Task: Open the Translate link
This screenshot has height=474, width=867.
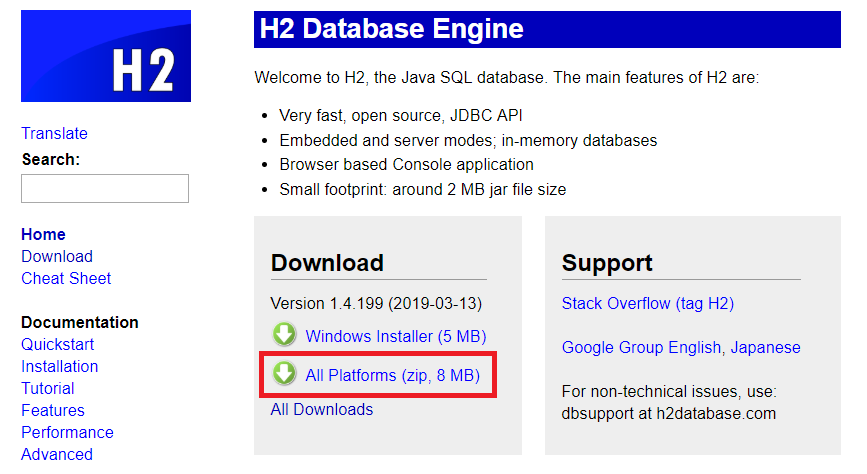Action: coord(54,133)
